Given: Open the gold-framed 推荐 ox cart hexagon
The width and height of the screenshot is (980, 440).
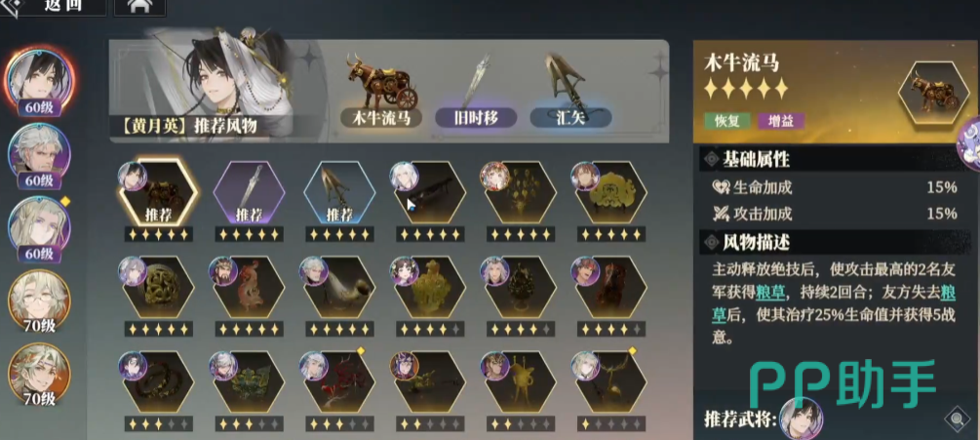Looking at the screenshot, I should [159, 192].
